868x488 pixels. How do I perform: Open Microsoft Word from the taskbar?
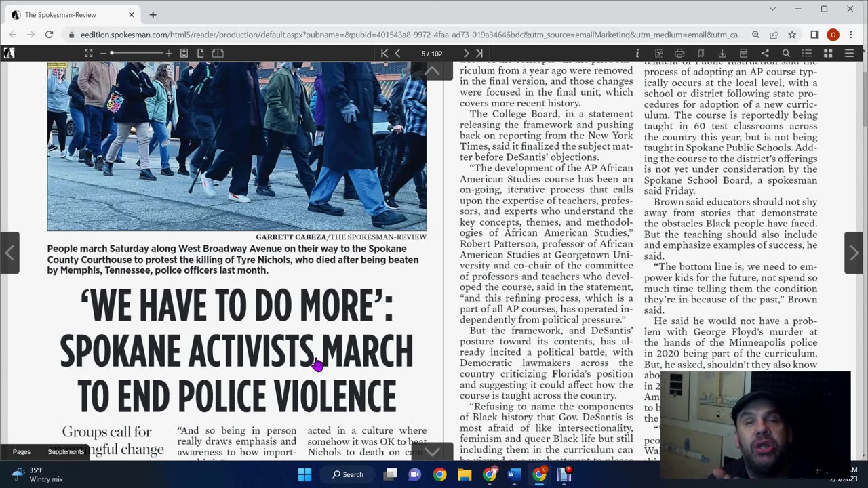514,474
